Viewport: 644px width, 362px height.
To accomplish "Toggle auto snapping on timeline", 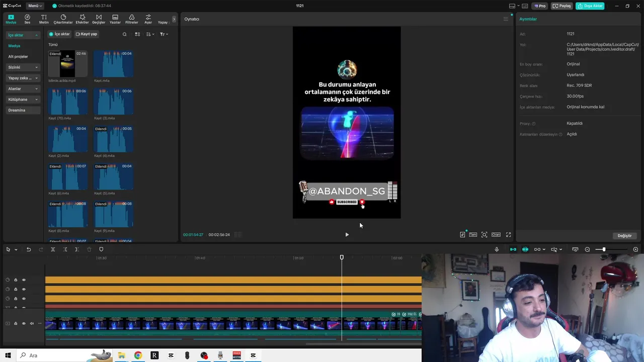I will pyautogui.click(x=525, y=249).
